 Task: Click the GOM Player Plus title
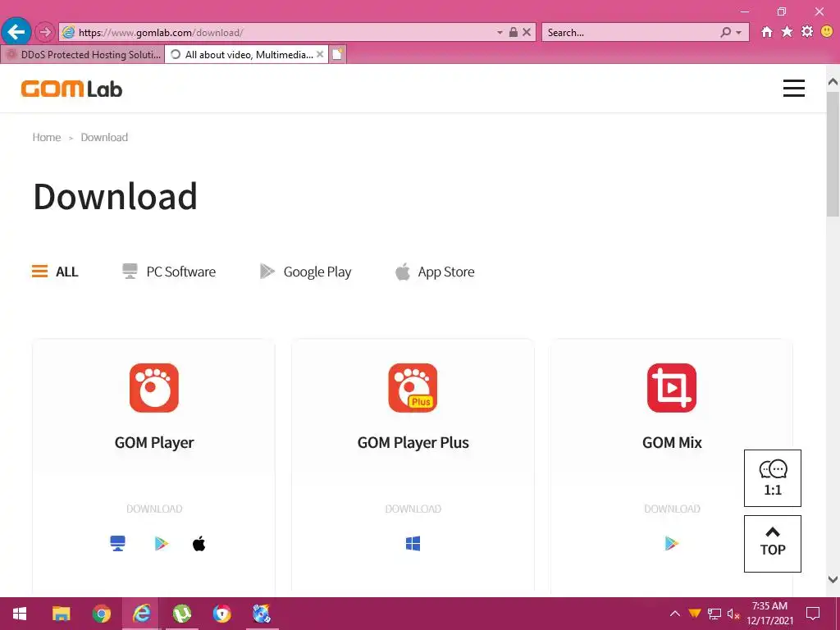(x=413, y=442)
